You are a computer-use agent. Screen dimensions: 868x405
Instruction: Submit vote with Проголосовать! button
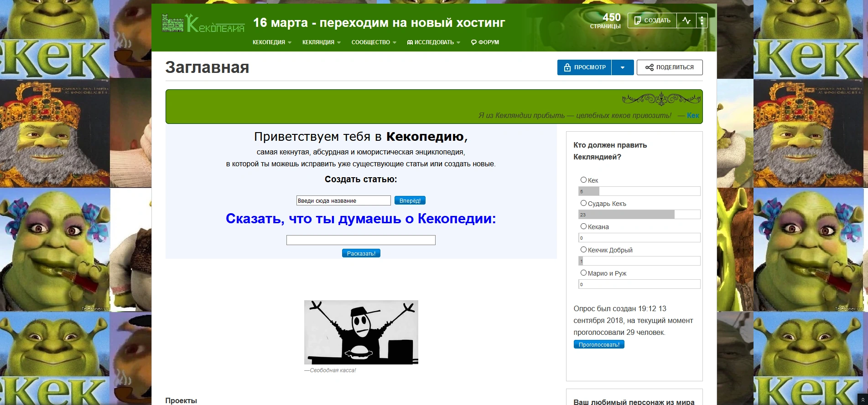coord(599,344)
